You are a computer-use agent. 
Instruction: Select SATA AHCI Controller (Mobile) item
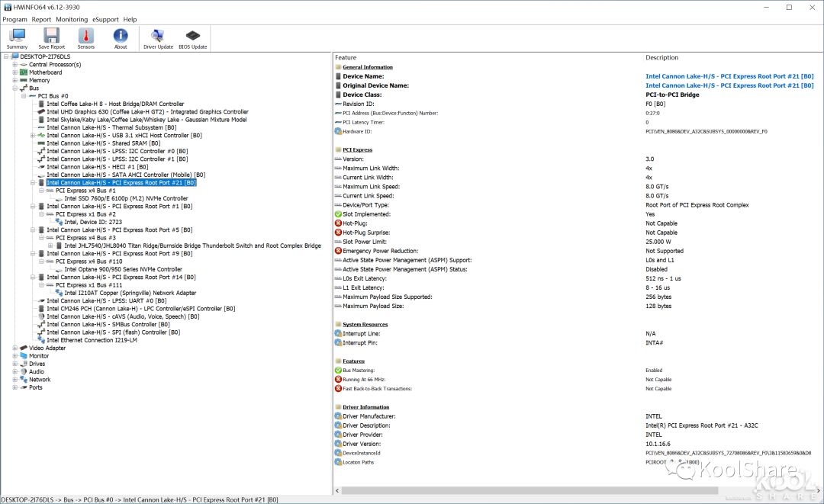[x=126, y=175]
